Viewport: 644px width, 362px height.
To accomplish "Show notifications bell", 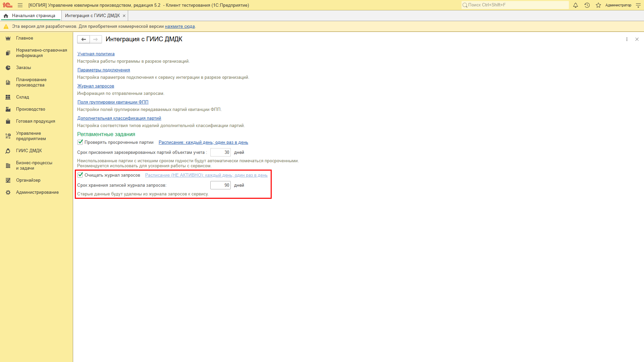I will tap(576, 5).
